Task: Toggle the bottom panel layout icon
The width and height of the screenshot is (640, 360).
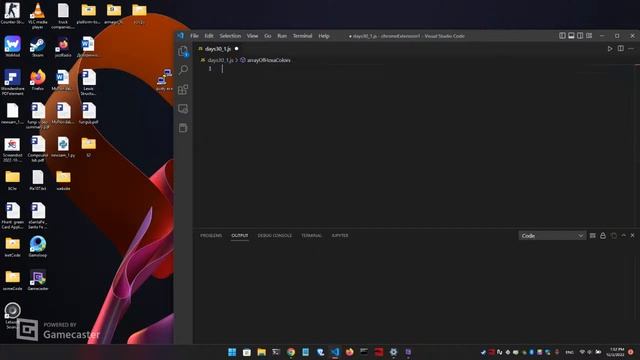Action: tap(571, 36)
